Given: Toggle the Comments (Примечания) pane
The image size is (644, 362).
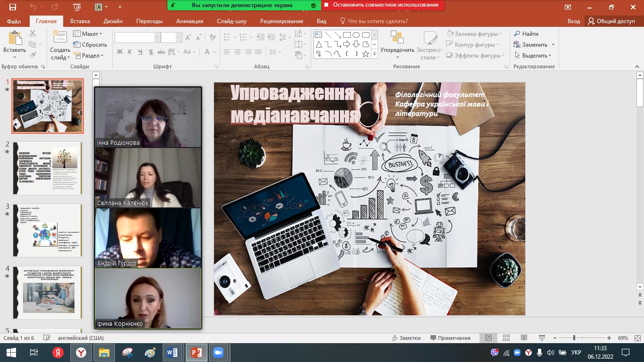Looking at the screenshot, I should (x=450, y=338).
